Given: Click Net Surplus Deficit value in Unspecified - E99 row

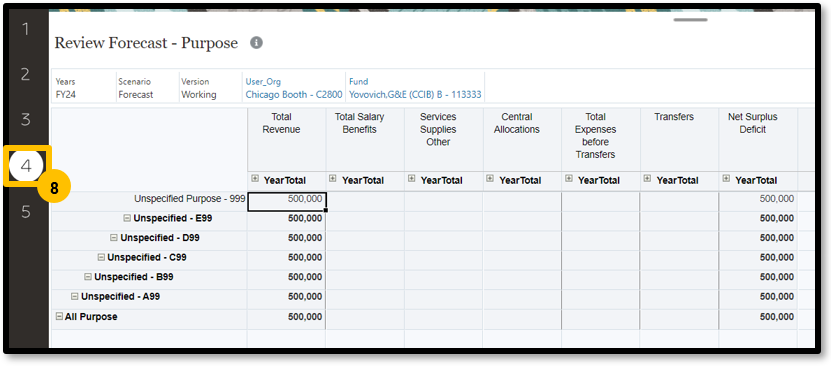Looking at the screenshot, I should [x=777, y=218].
